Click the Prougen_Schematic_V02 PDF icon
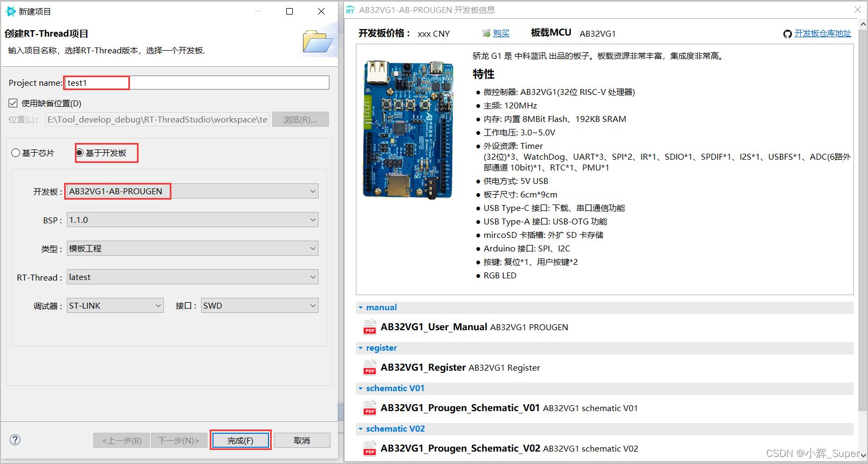The width and height of the screenshot is (868, 464). coord(370,448)
